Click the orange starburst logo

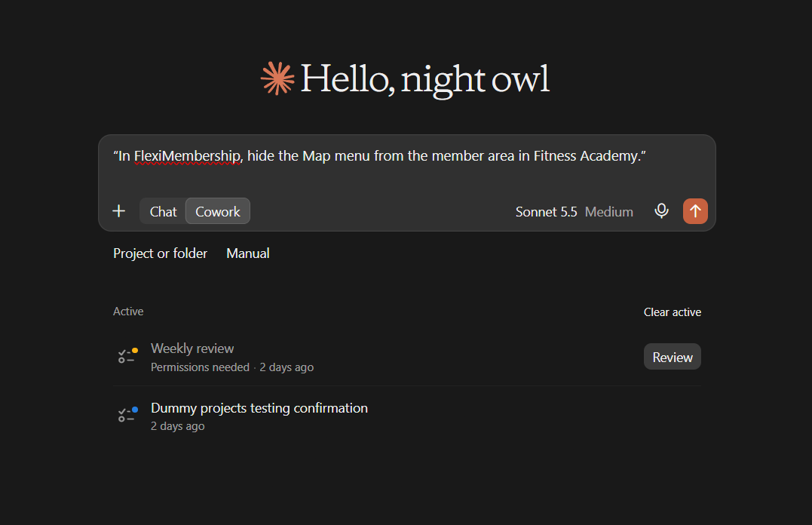coord(277,78)
